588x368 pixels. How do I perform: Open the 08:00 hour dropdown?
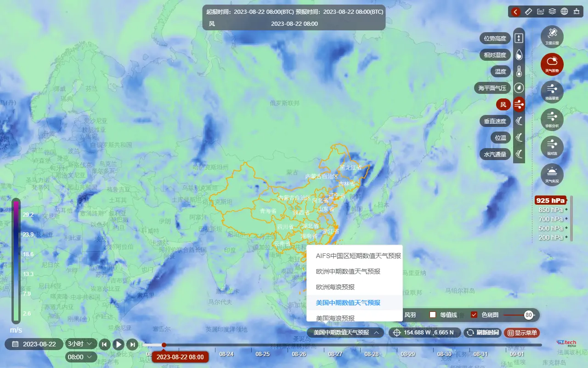81,357
